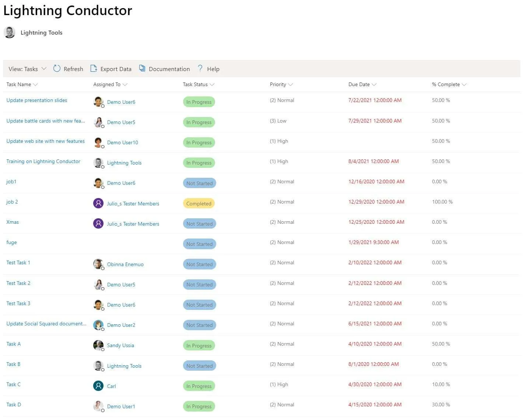This screenshot has height=420, width=526.
Task: Open the Due Date column dropdown
Action: tap(375, 84)
